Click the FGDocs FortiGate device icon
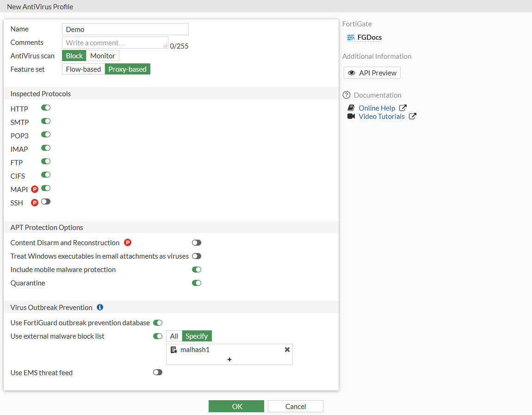Screen dimensions: 532x415 [351, 37]
